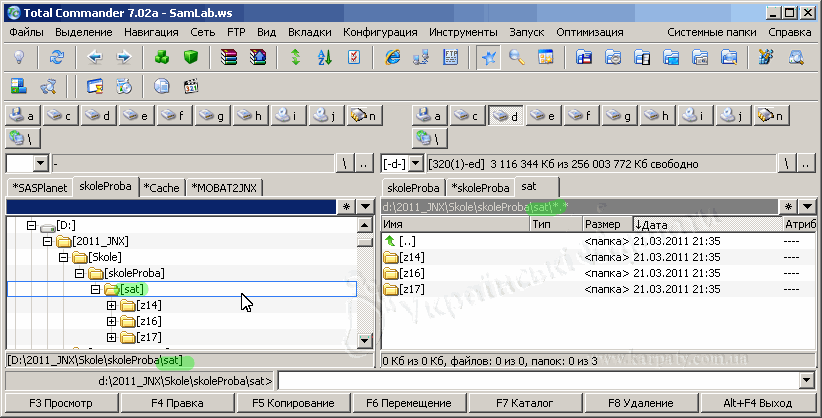This screenshot has height=418, width=822.
Task: Click the network search binoculars icon
Action: [48, 86]
